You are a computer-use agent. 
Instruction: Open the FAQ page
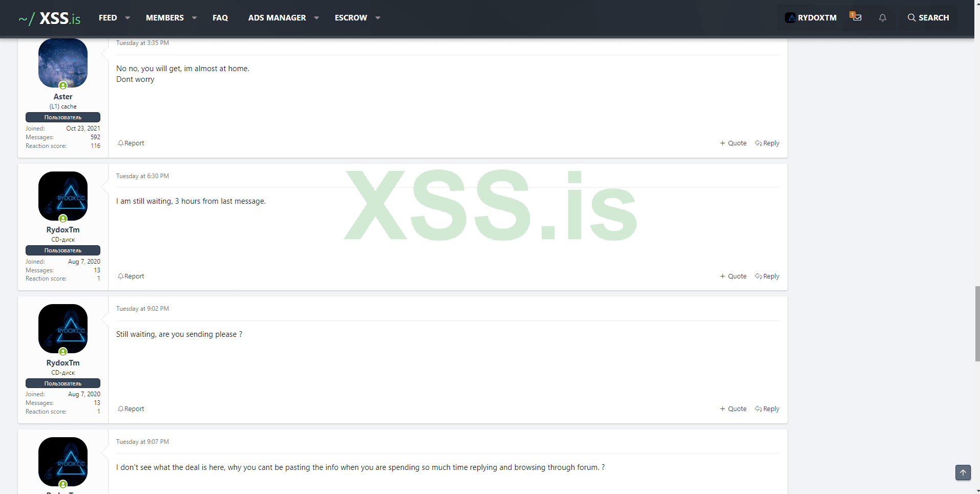(220, 18)
